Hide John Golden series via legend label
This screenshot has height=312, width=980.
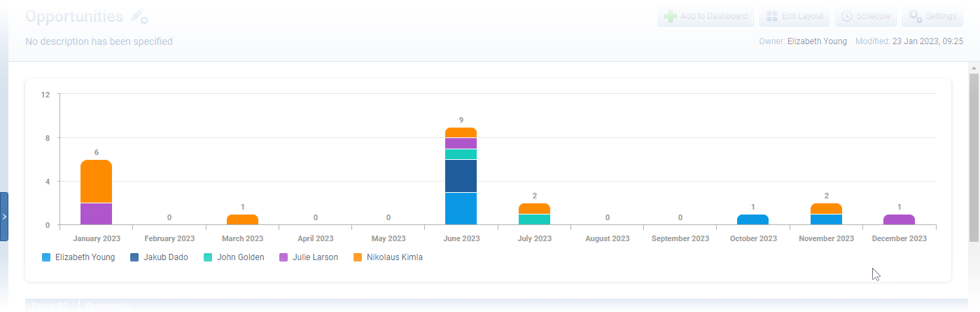click(240, 257)
